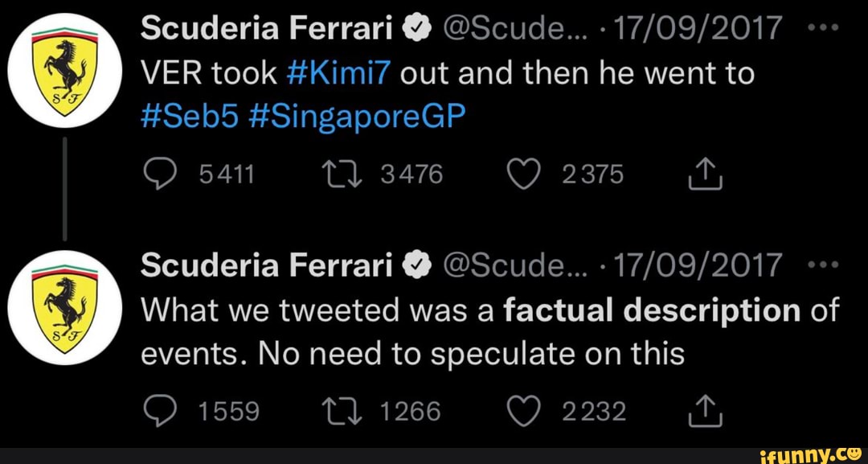Click the @Scude handle on the first tweet
868x464 pixels.
tap(514, 27)
